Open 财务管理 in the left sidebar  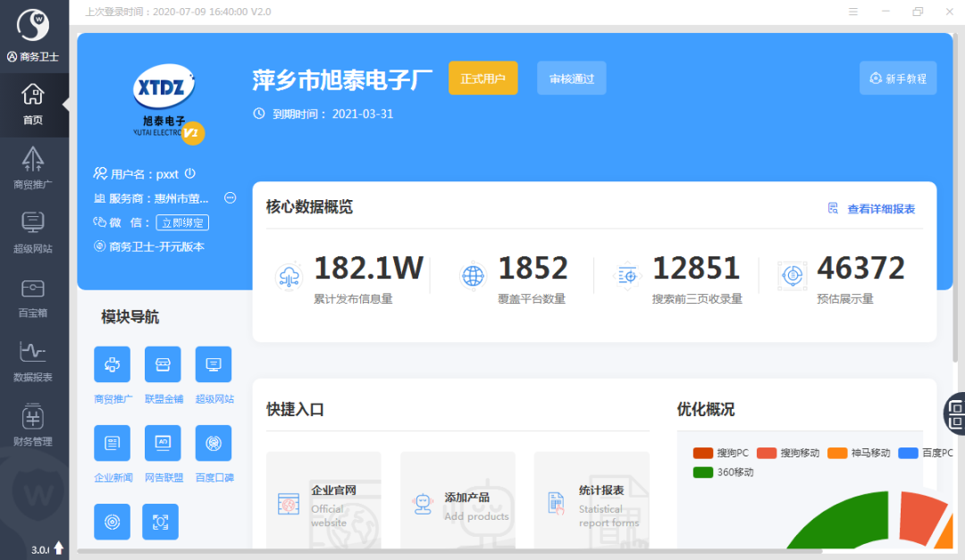[33, 425]
